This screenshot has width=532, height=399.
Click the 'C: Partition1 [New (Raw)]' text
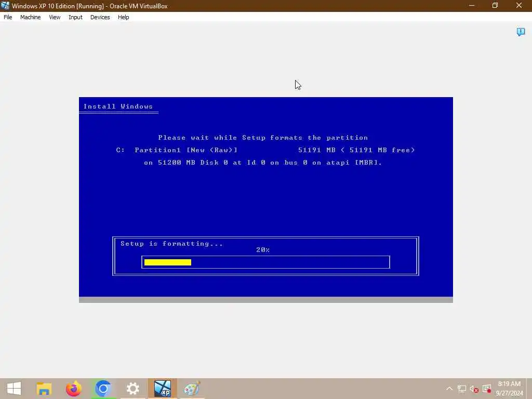click(x=177, y=150)
